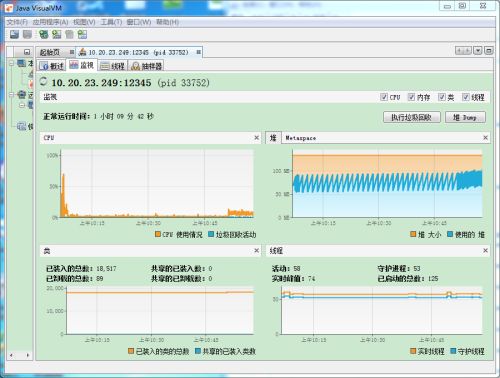Viewport: 500px width, 378px height.
Task: Close the CPU chart panel
Action: pos(256,138)
